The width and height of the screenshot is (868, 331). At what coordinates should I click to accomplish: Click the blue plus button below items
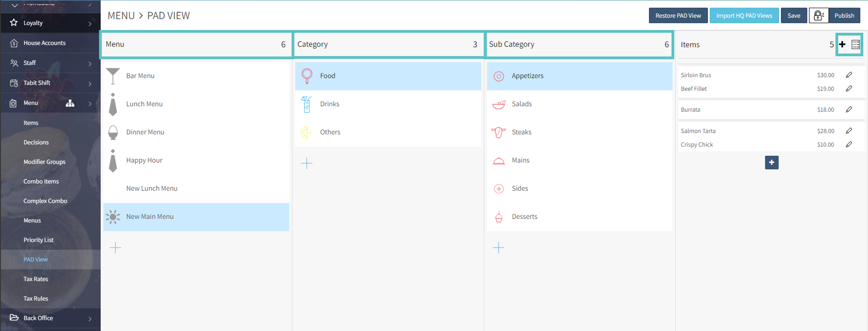click(x=771, y=162)
